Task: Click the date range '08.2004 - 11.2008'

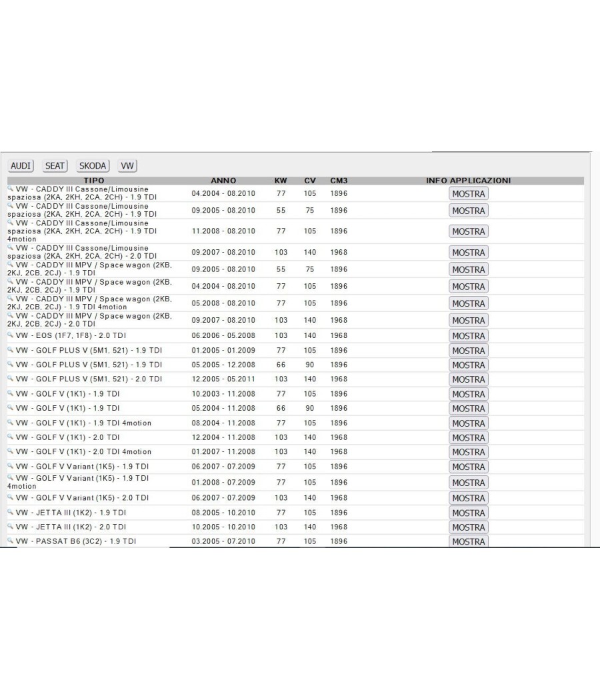Action: point(223,423)
